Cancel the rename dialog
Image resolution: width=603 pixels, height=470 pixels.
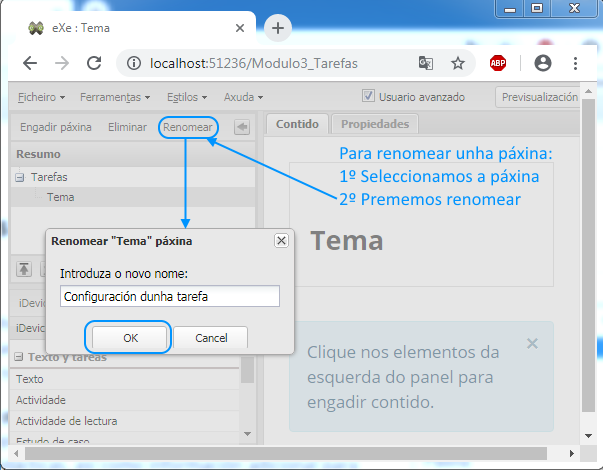pyautogui.click(x=211, y=338)
